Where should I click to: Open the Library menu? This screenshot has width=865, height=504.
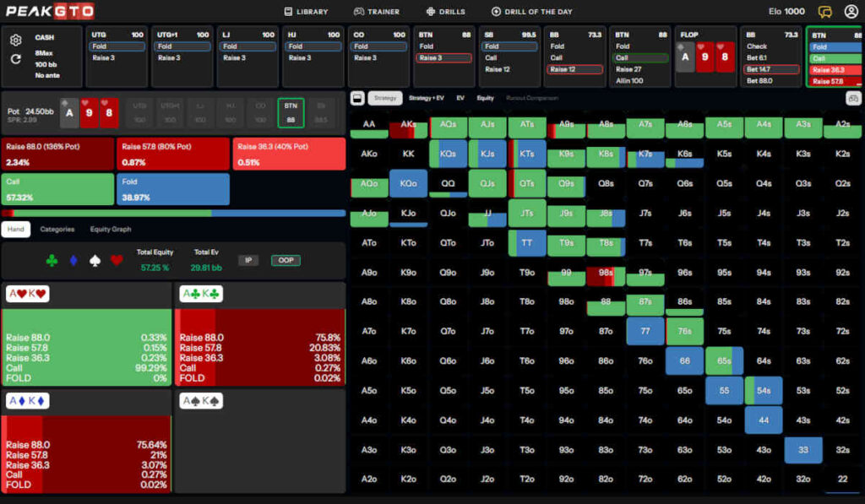point(306,12)
